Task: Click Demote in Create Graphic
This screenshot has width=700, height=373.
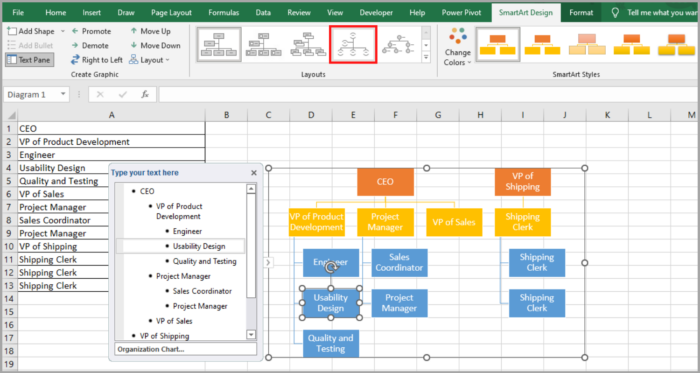Action: click(x=90, y=46)
